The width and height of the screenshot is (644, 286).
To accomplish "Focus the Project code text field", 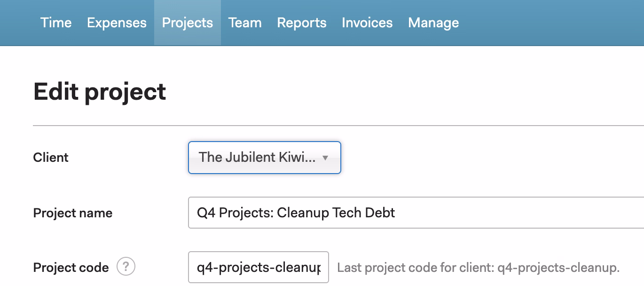I will click(258, 268).
